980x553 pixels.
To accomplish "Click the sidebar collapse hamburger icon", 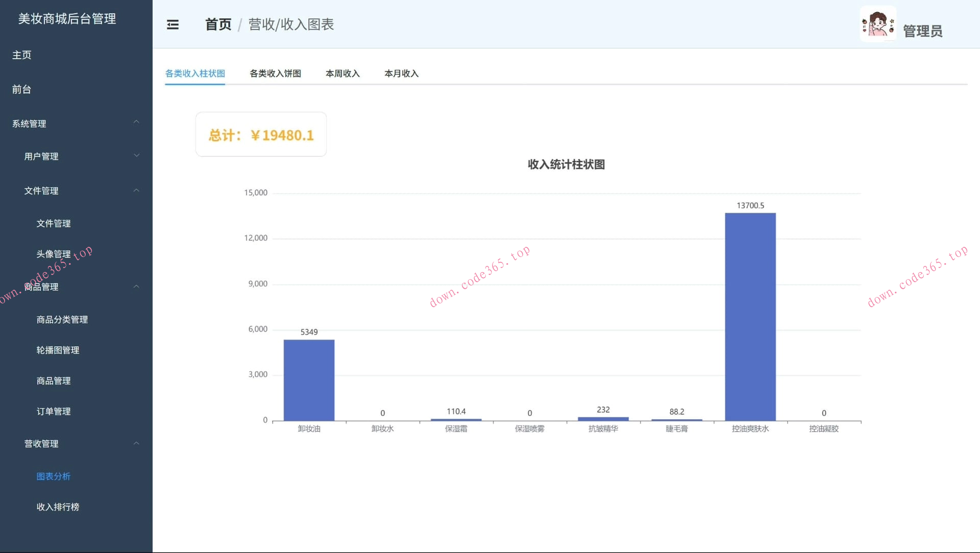I will point(173,24).
